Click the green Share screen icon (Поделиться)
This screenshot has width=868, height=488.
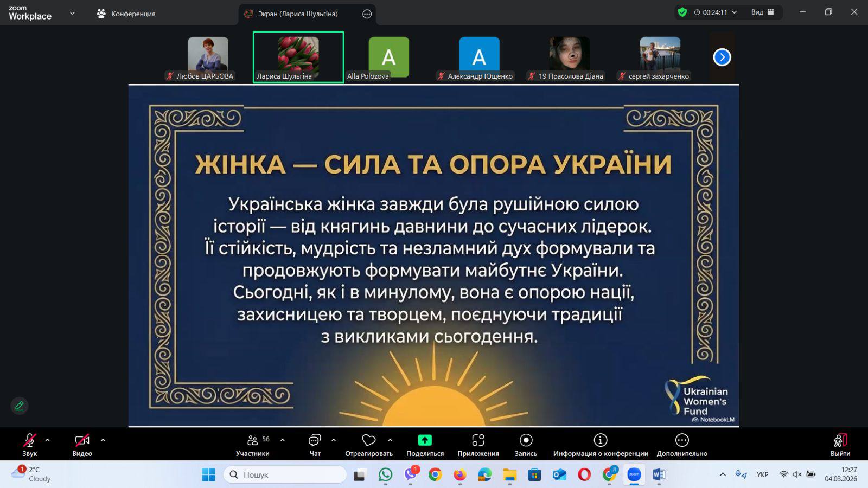[425, 440]
